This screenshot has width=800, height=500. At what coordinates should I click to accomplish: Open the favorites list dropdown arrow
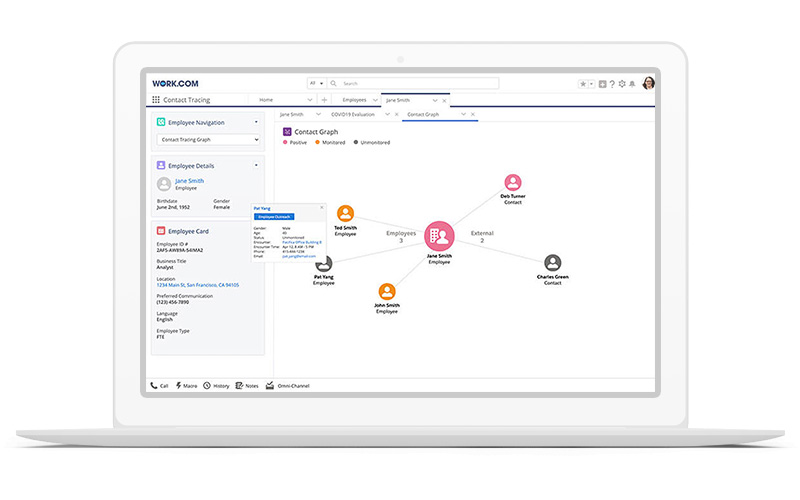pos(592,84)
